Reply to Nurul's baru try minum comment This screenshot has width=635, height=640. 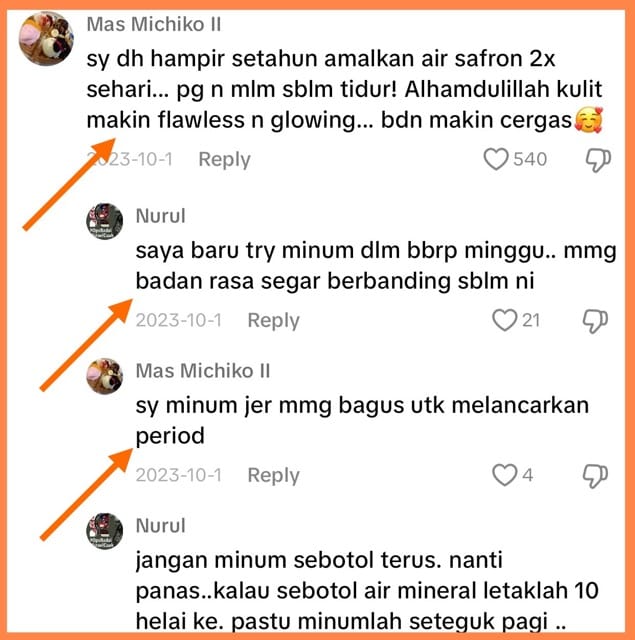tap(273, 320)
